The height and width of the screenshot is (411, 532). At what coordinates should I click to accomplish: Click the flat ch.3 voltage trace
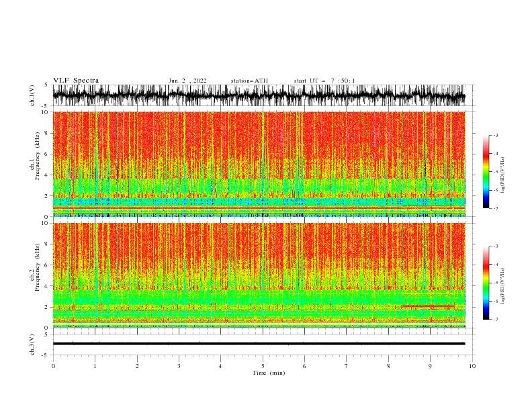tap(259, 344)
